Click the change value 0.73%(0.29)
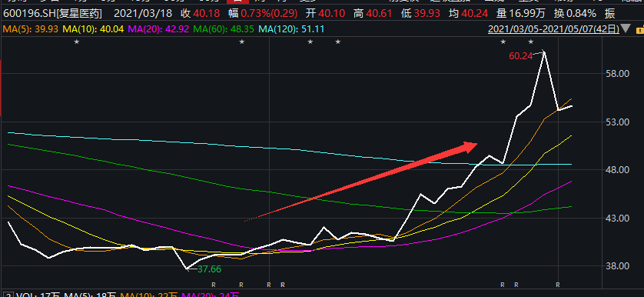The height and width of the screenshot is (297, 644). pos(269,14)
